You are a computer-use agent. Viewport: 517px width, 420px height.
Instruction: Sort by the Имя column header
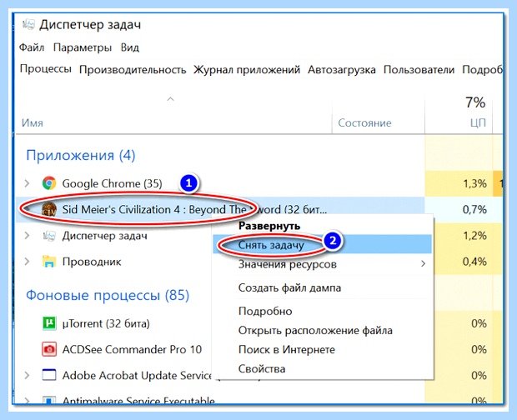pyautogui.click(x=33, y=122)
